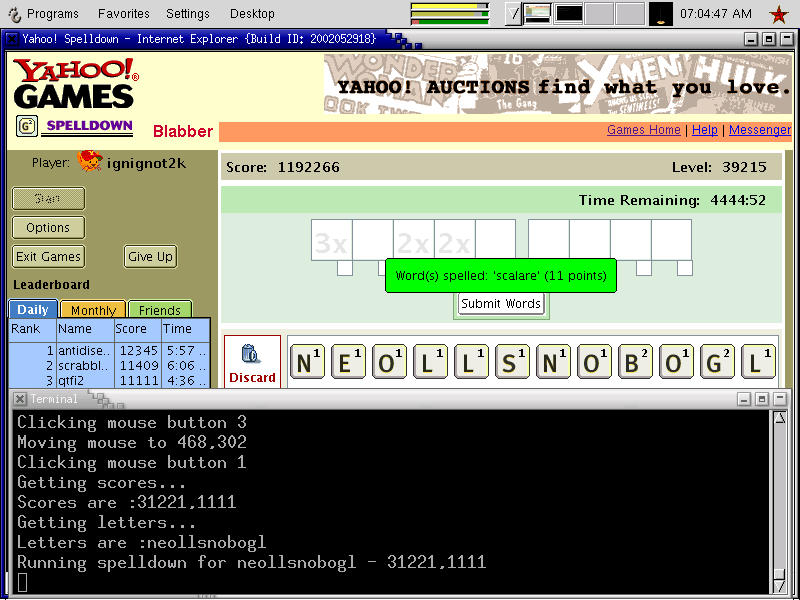Pick the G letter tile
Viewport: 800px width, 600px height.
tap(717, 361)
